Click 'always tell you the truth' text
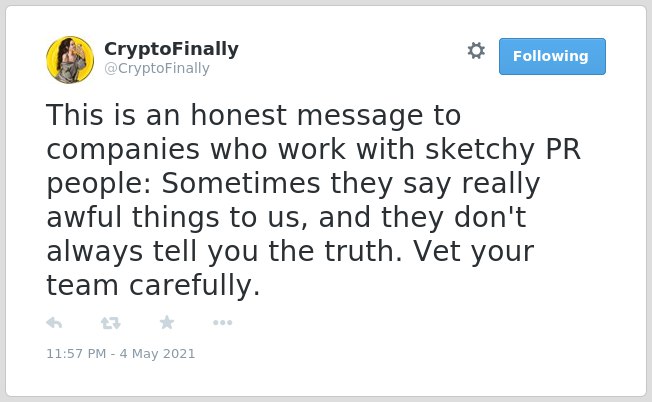Screen dimensions: 652x402 tap(225, 252)
